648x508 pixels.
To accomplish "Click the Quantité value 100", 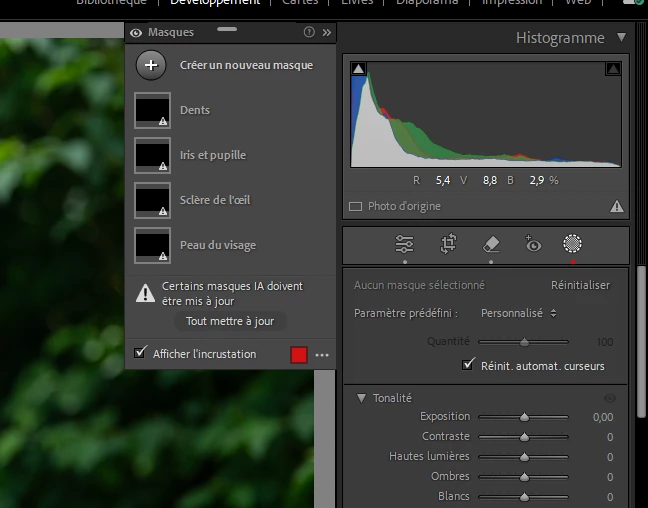I will tap(605, 342).
